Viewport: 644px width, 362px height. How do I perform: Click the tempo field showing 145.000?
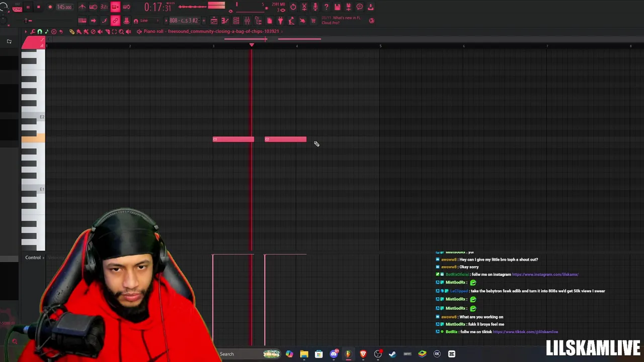tap(64, 7)
